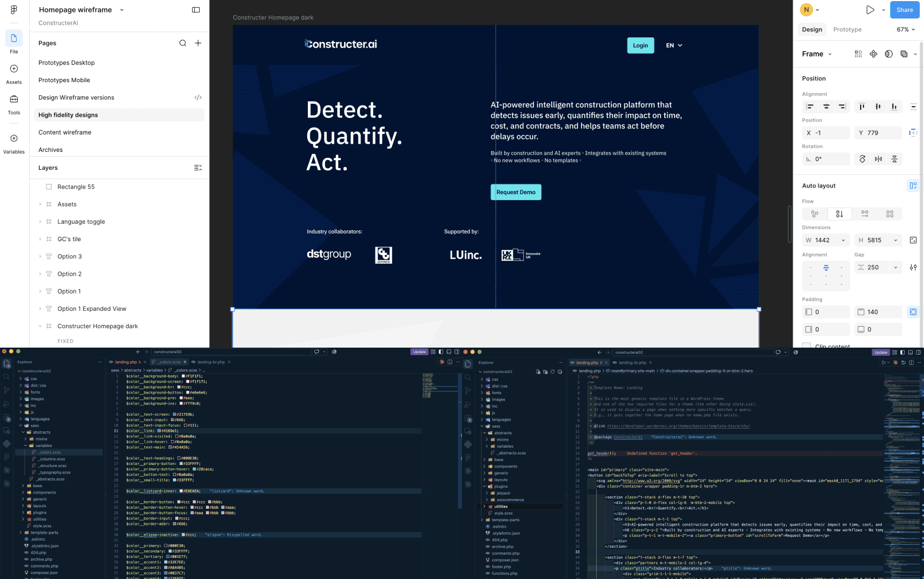Click color swatch for $color__primary-button #33FFFF
This screenshot has width=924, height=579.
coord(181,464)
